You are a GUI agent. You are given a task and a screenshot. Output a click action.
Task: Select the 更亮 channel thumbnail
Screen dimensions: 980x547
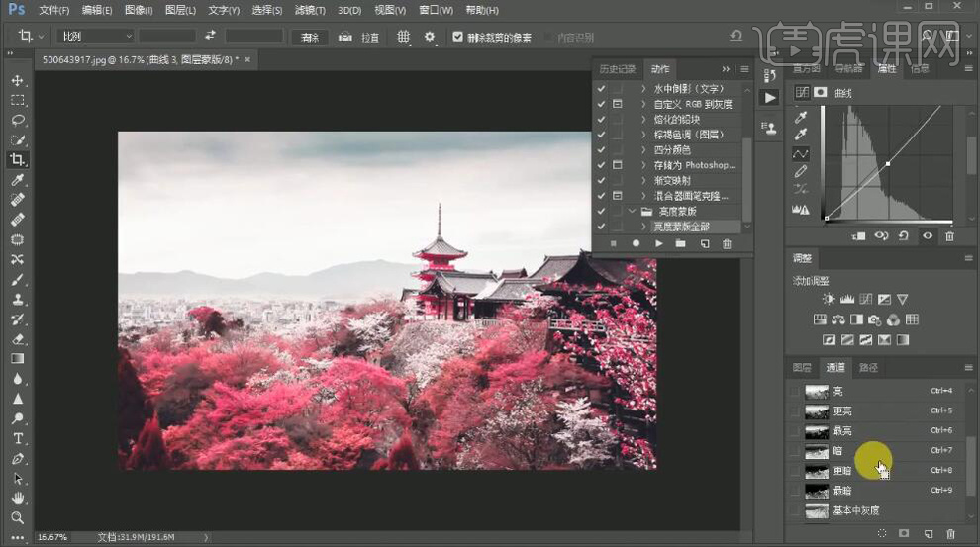(x=817, y=410)
